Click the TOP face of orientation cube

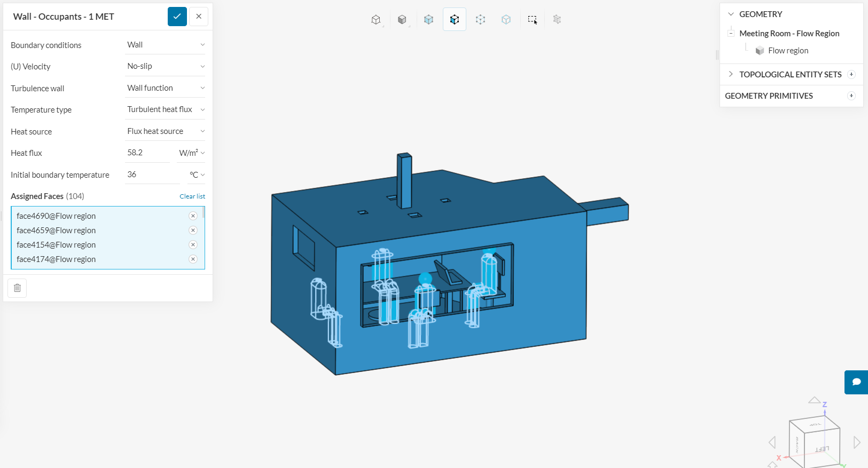[816, 424]
